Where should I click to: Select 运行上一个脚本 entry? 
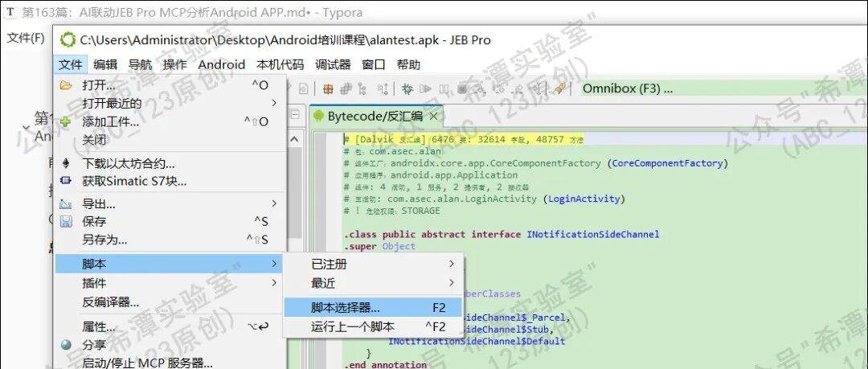tap(374, 326)
